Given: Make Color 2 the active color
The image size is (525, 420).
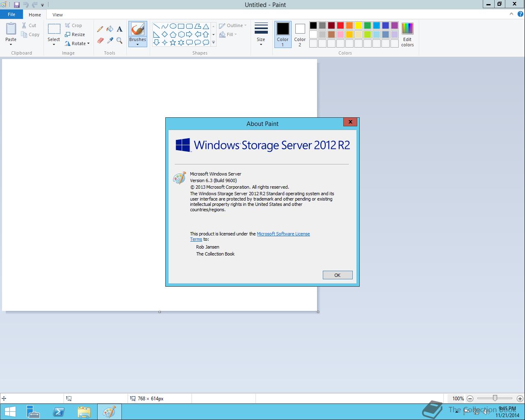Looking at the screenshot, I should (x=300, y=34).
